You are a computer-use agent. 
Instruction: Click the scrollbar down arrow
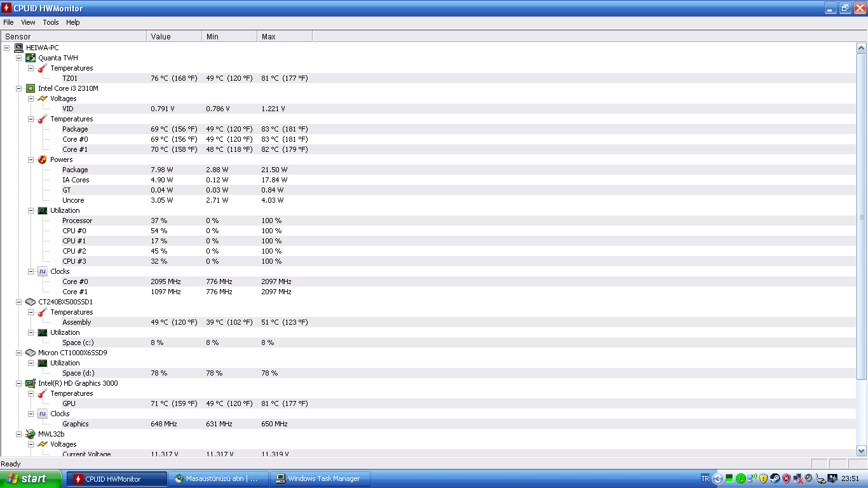[x=862, y=451]
